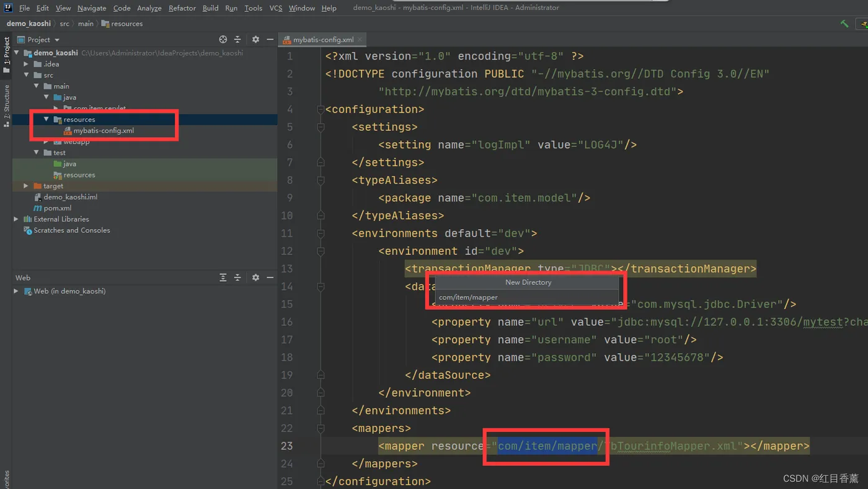Collapse the main resources folder arrow
This screenshot has height=489, width=868.
[46, 119]
